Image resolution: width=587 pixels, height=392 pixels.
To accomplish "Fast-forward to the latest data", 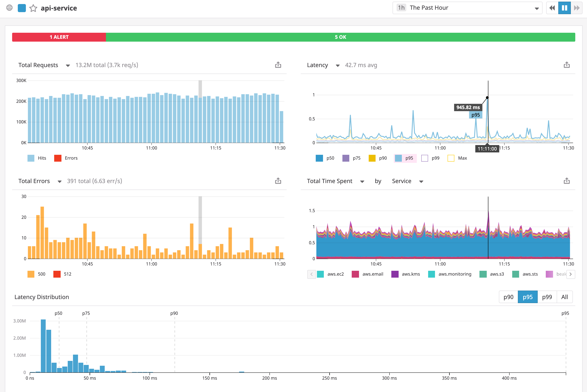I will coord(576,8).
